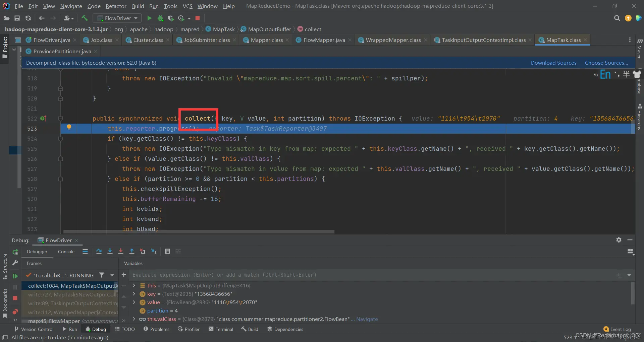Click Run with Coverage shield icon
The height and width of the screenshot is (342, 644).
pyautogui.click(x=171, y=18)
